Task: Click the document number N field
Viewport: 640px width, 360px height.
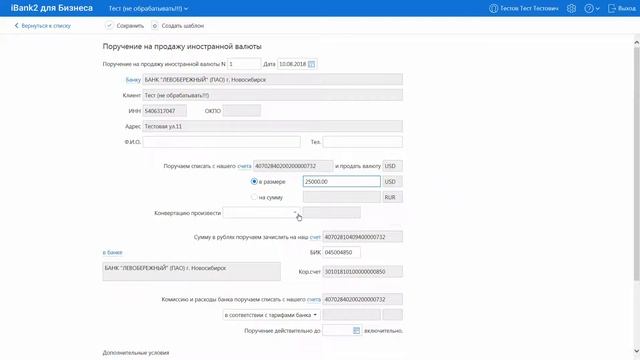Action: (244, 64)
